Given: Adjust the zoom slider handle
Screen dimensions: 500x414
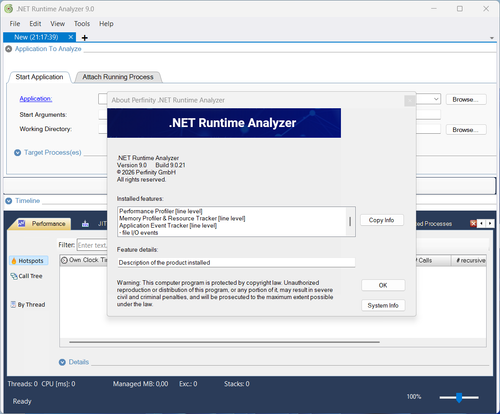Looking at the screenshot, I should click(459, 397).
